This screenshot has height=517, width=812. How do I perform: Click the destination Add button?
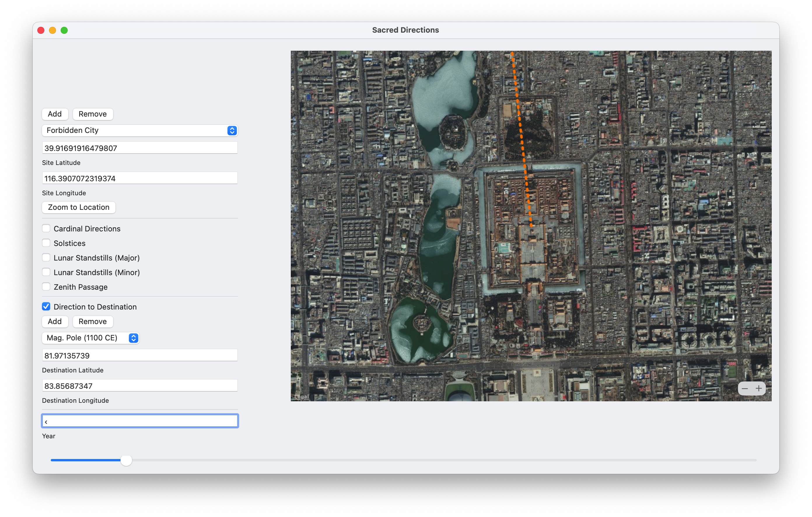tap(55, 321)
